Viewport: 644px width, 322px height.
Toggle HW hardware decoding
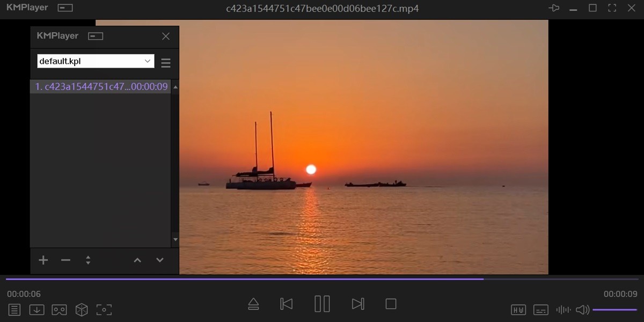(518, 310)
